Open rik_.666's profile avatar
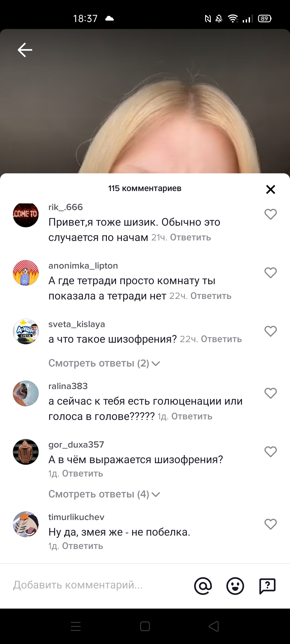 [x=26, y=214]
